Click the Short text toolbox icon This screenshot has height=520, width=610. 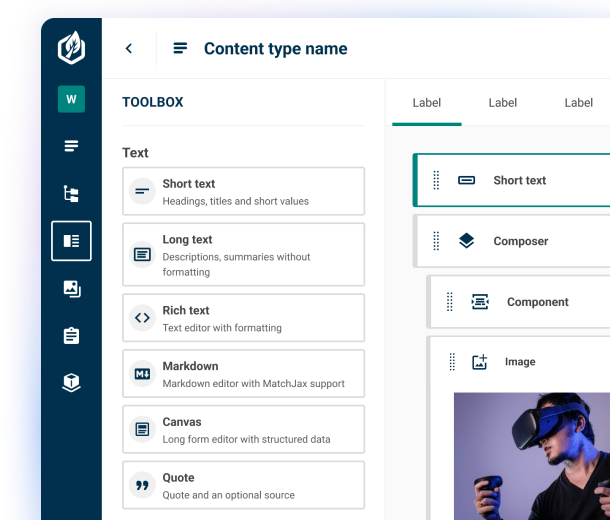point(142,191)
